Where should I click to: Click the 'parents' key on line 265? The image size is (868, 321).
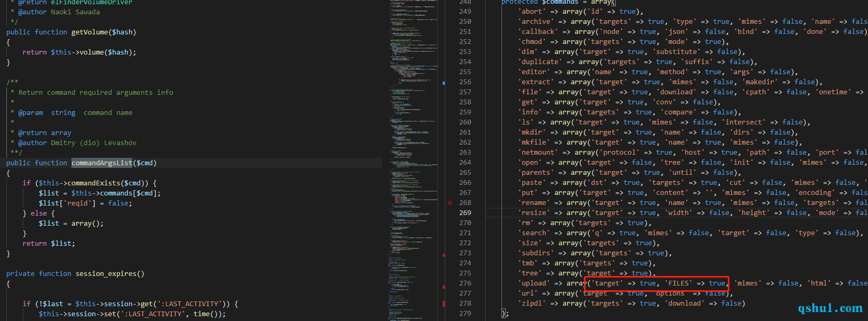point(536,173)
